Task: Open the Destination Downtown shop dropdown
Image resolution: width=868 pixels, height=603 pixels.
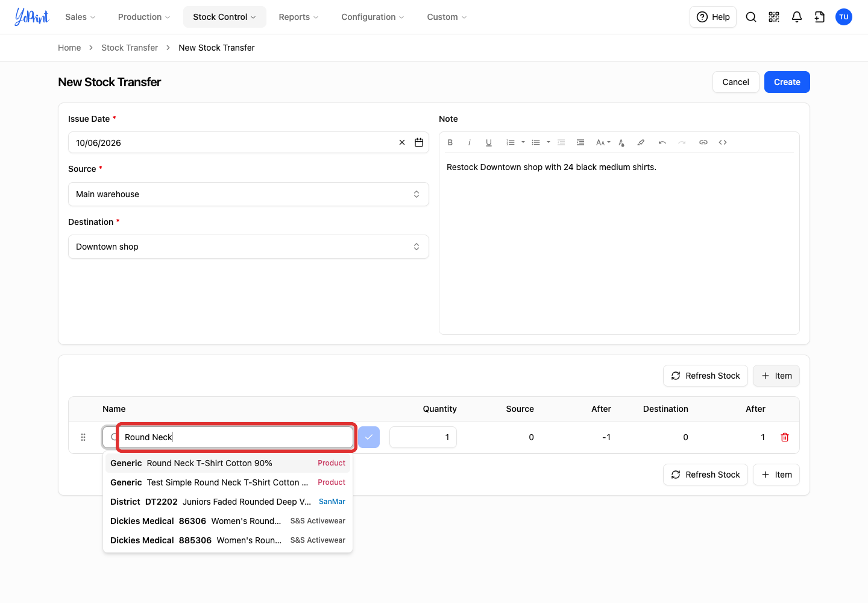Action: [x=248, y=247]
